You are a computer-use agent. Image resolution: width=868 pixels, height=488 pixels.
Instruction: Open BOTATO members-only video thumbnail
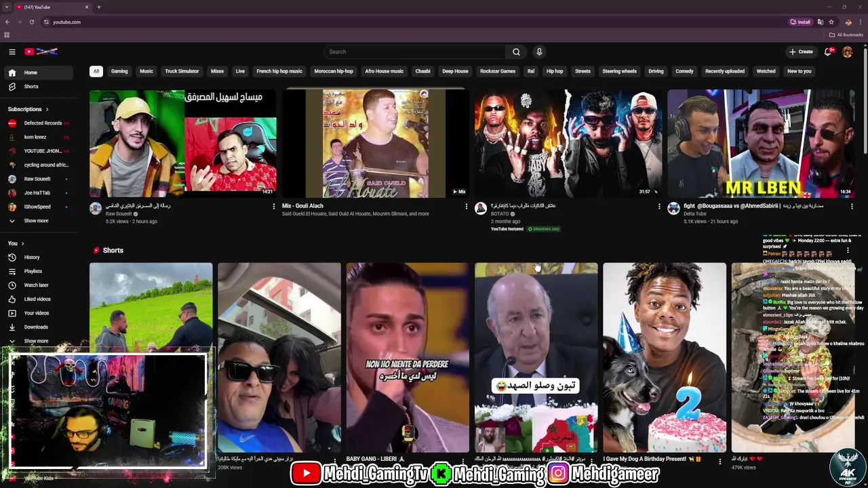tap(568, 143)
